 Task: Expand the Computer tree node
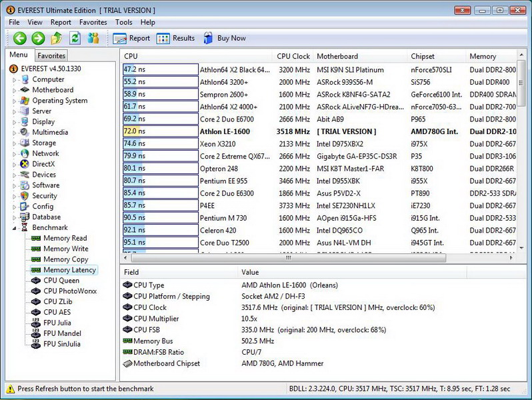15,80
